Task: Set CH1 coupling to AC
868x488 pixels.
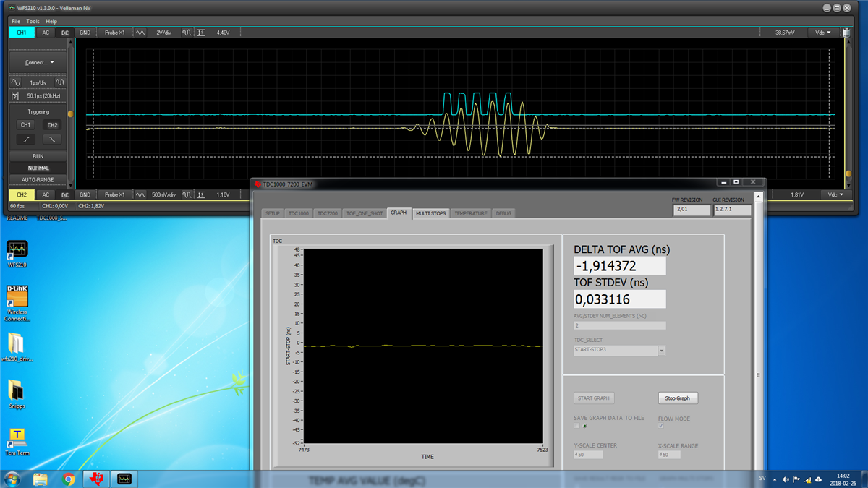Action: tap(46, 33)
